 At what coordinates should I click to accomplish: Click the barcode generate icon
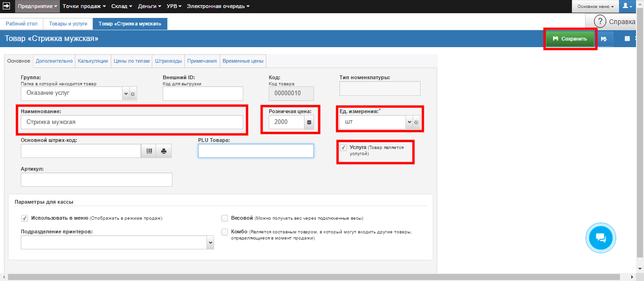pos(149,151)
